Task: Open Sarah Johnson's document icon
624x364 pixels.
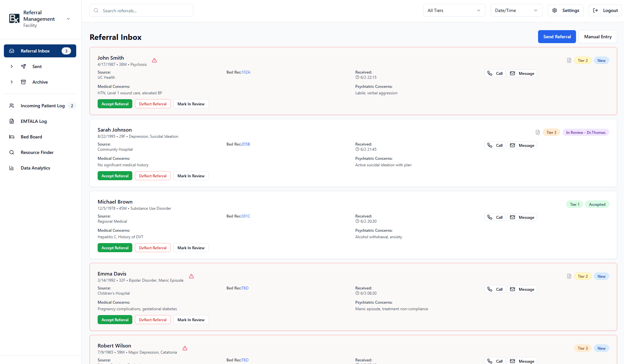Action: click(x=538, y=133)
